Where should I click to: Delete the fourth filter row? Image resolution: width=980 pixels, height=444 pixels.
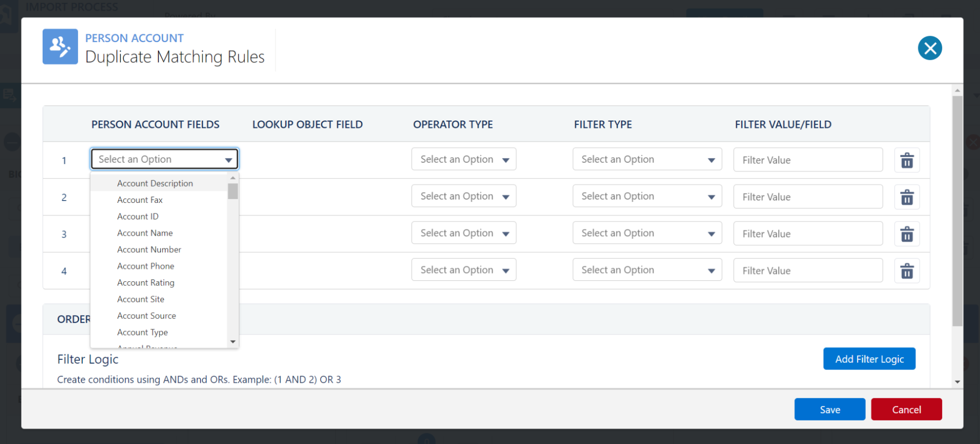pos(906,271)
